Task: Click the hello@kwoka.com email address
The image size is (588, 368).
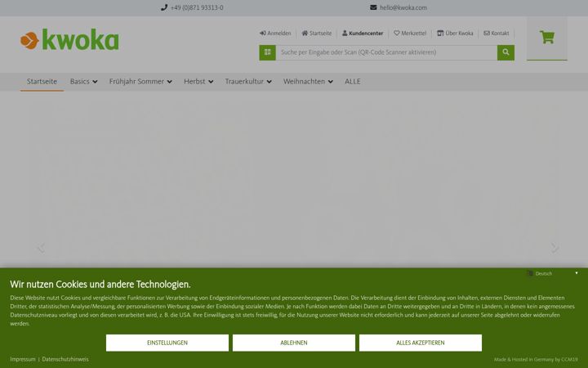Action: [403, 7]
